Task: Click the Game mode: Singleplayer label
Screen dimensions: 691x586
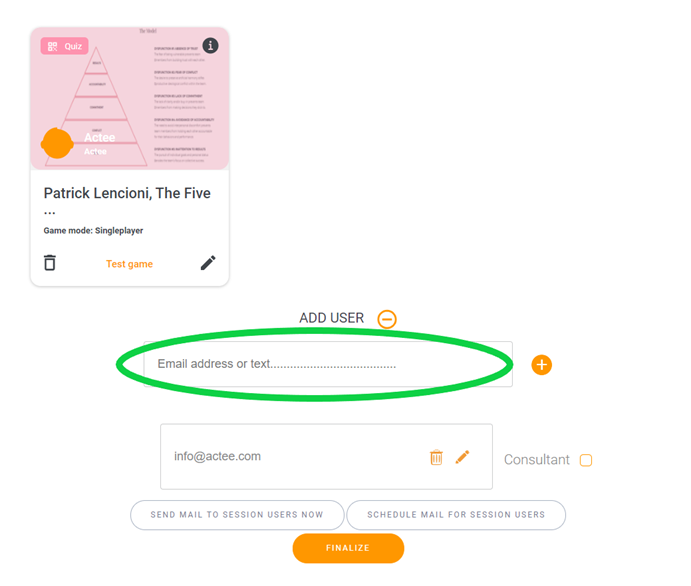Action: coord(93,230)
